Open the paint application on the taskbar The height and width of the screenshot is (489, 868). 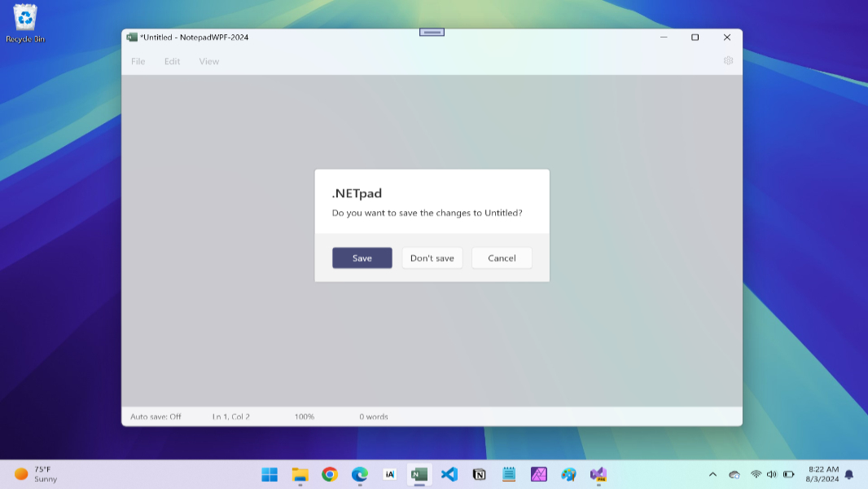pyautogui.click(x=568, y=474)
